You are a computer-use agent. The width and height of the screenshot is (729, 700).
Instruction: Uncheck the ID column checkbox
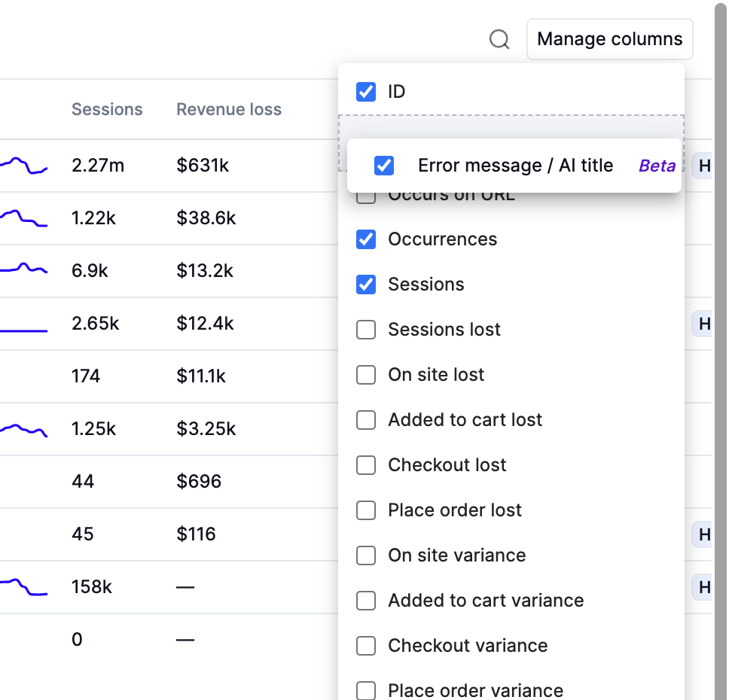pos(366,92)
